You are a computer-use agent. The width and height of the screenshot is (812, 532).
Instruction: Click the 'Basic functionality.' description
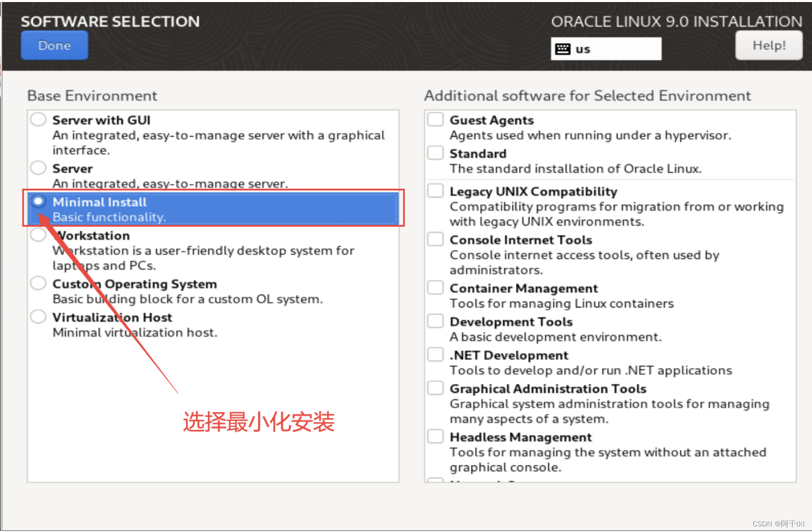tap(109, 217)
